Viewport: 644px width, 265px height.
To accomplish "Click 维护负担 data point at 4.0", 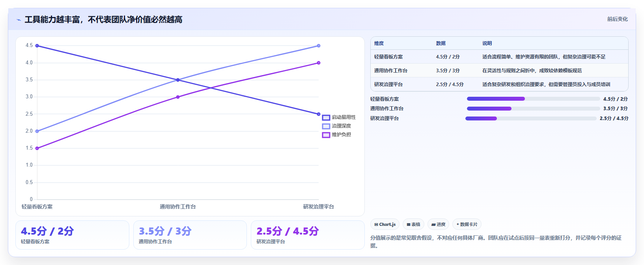I will [x=319, y=63].
